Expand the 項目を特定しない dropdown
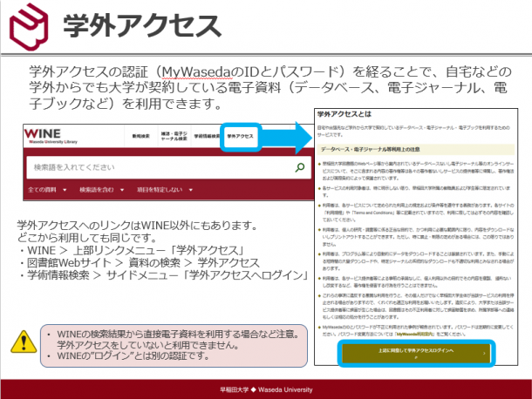The width and height of the screenshot is (532, 399). (x=165, y=190)
